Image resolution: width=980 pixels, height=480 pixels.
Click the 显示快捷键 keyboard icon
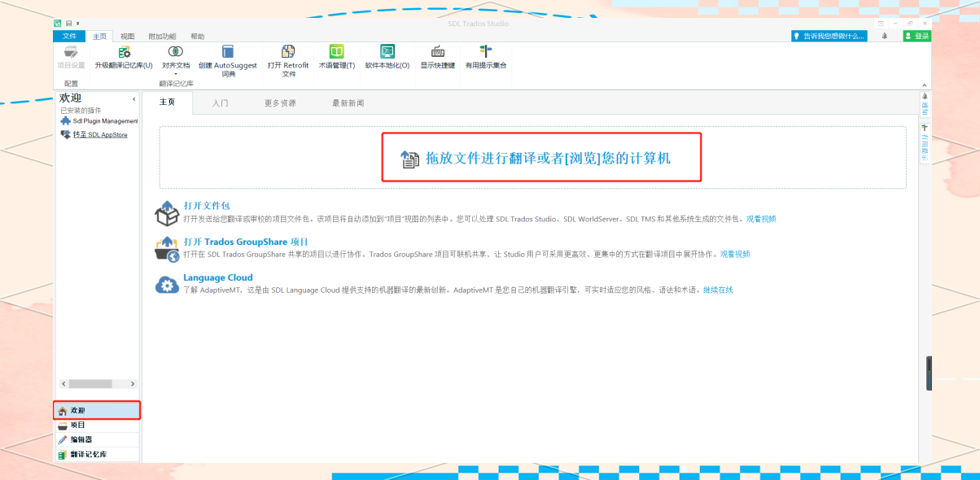pos(438,51)
